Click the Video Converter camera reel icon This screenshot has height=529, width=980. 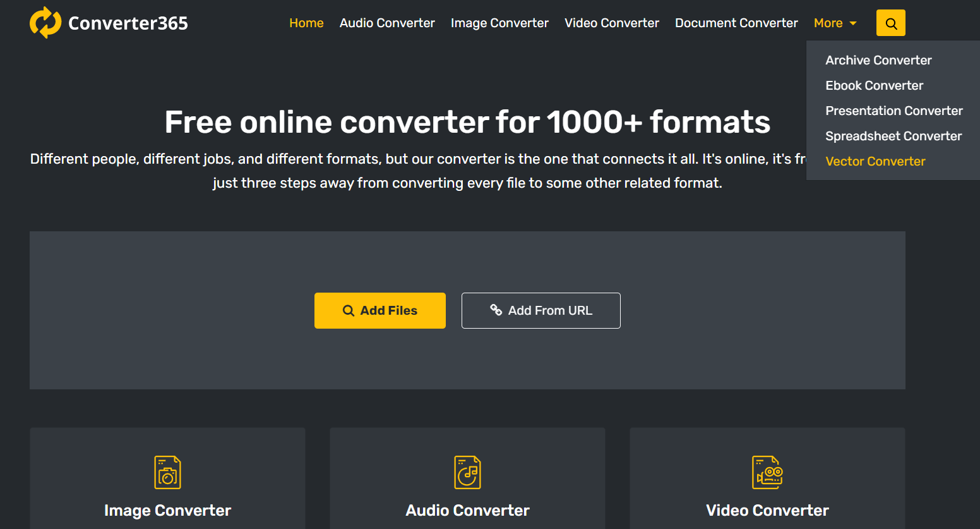[x=767, y=472]
